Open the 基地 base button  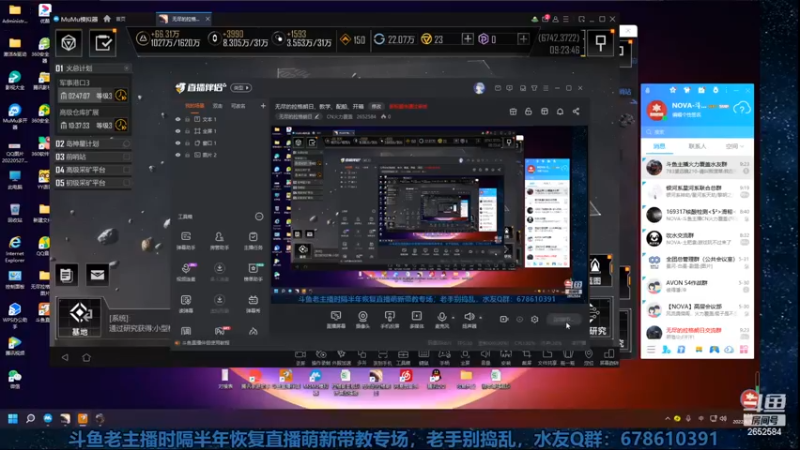click(x=79, y=318)
